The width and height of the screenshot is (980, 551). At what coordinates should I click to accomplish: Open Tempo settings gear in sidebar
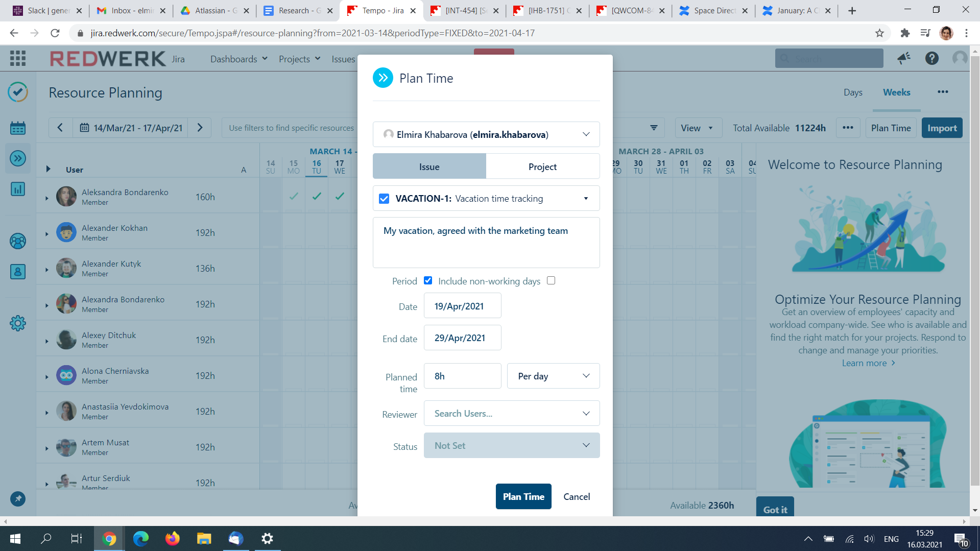pyautogui.click(x=18, y=323)
